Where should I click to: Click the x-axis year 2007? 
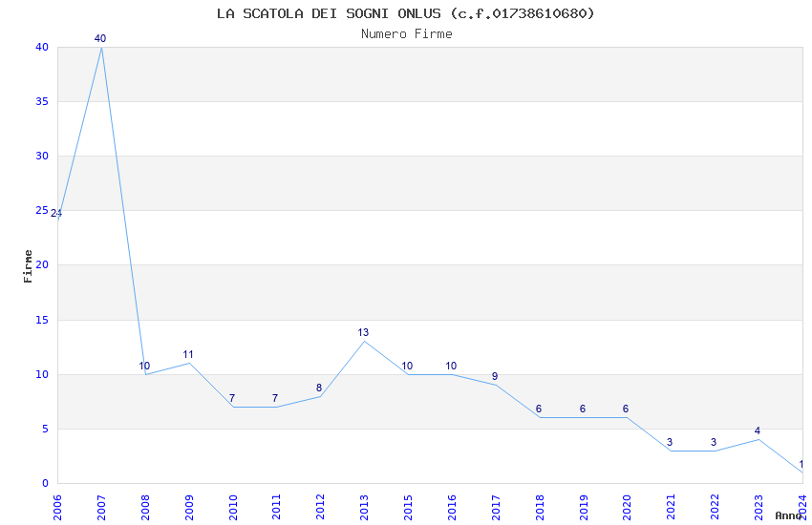(x=101, y=507)
